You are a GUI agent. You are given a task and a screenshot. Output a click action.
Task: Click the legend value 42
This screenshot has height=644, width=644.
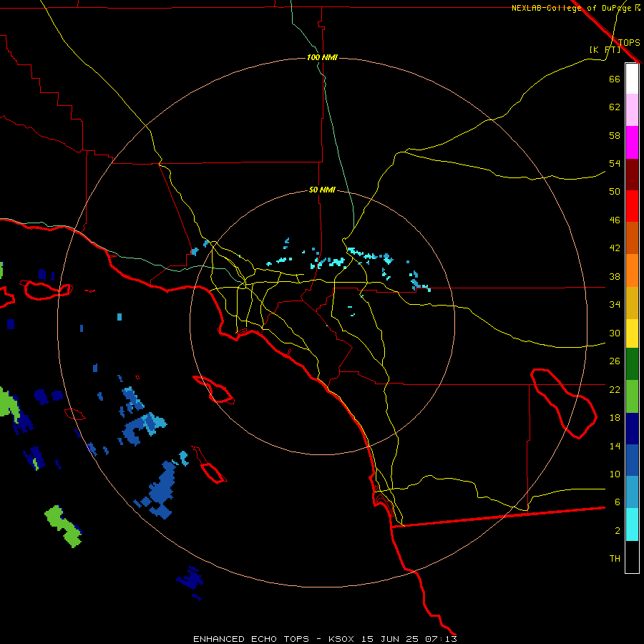pyautogui.click(x=615, y=248)
